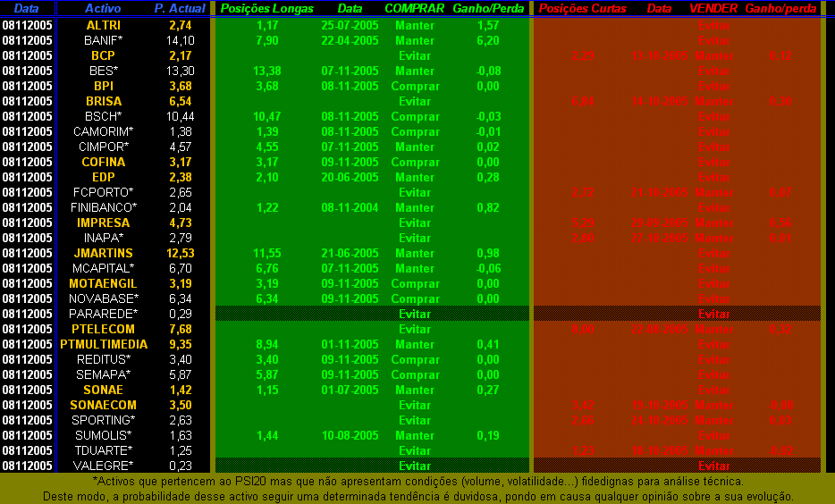Select the TDUARTE* asset cell
This screenshot has height=504, width=835.
(104, 450)
